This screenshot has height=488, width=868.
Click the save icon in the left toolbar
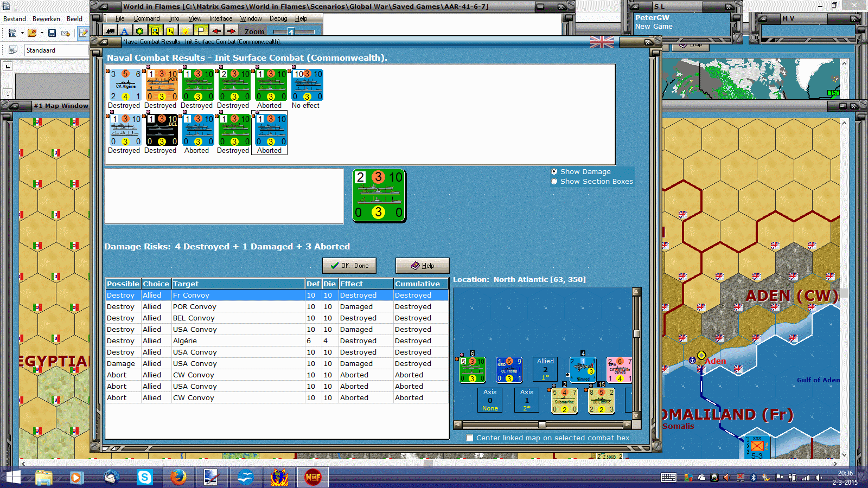click(52, 33)
